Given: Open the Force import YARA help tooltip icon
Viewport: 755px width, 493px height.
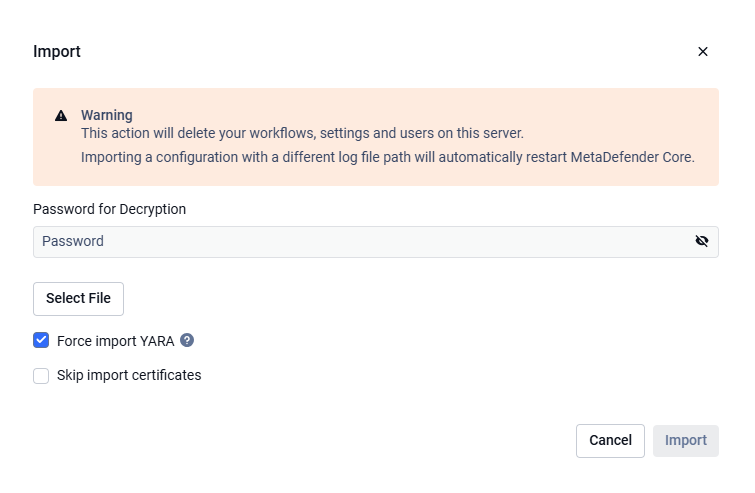Looking at the screenshot, I should [187, 340].
